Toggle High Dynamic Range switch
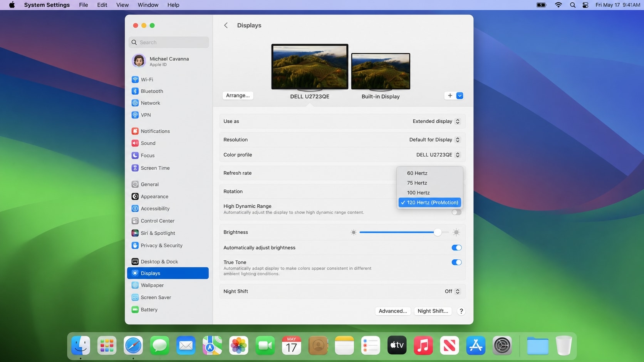Screen dimensions: 644x362 [456, 212]
